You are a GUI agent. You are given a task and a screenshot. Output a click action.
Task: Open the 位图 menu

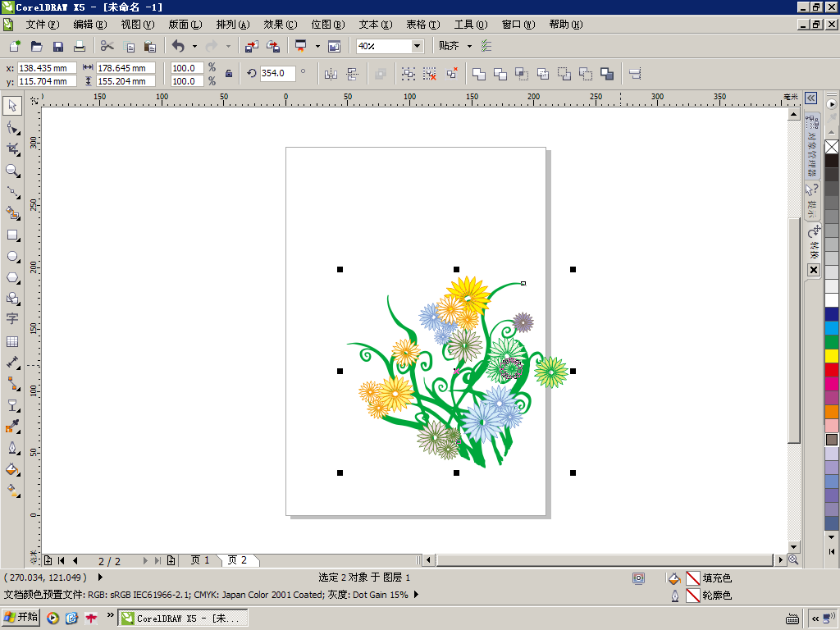328,25
